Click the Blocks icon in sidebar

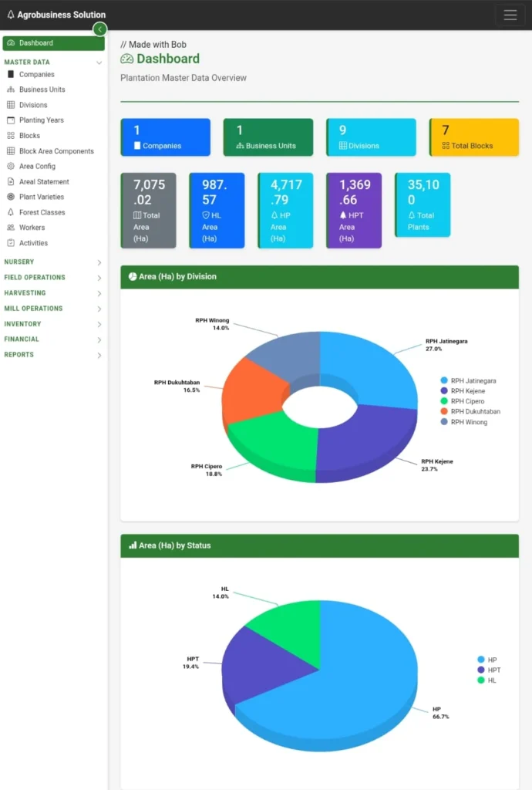11,136
